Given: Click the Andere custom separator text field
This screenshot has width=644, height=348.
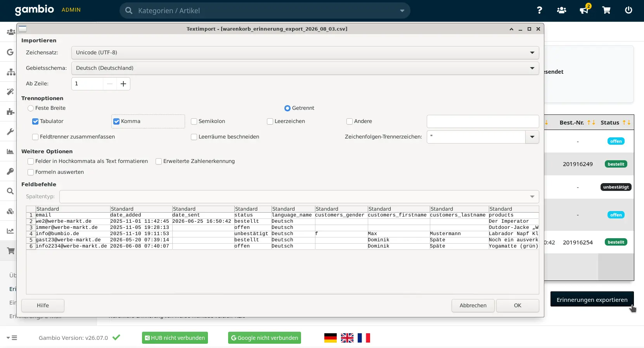Looking at the screenshot, I should point(483,121).
